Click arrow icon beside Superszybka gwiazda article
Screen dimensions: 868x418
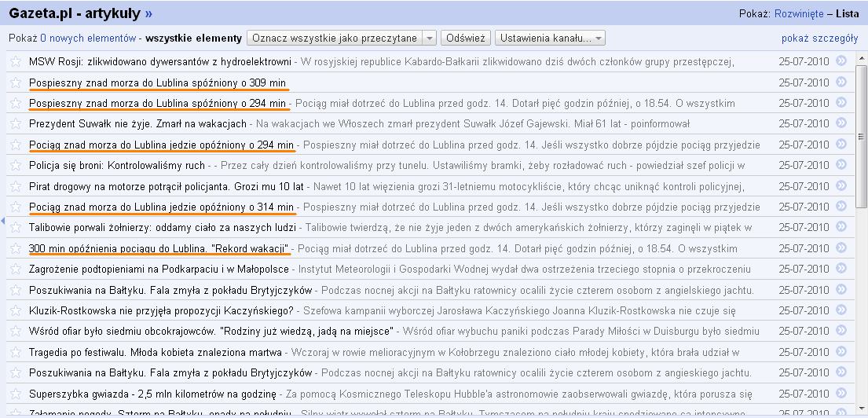tap(841, 394)
